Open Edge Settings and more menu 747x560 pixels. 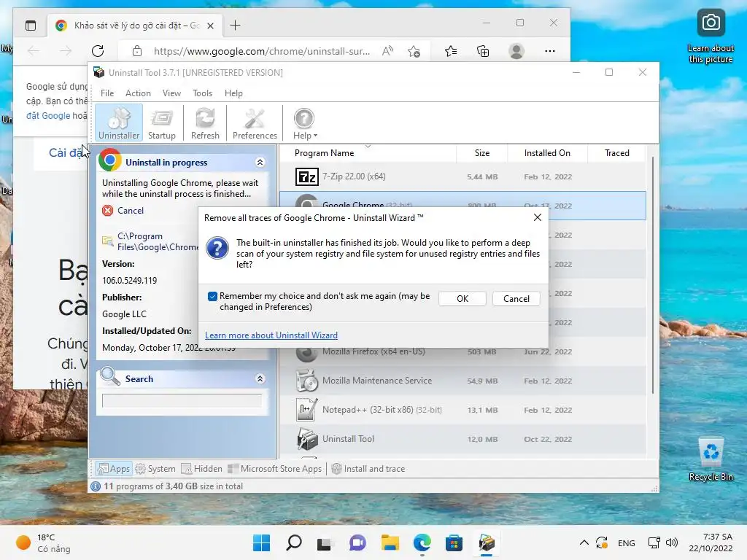tap(550, 51)
